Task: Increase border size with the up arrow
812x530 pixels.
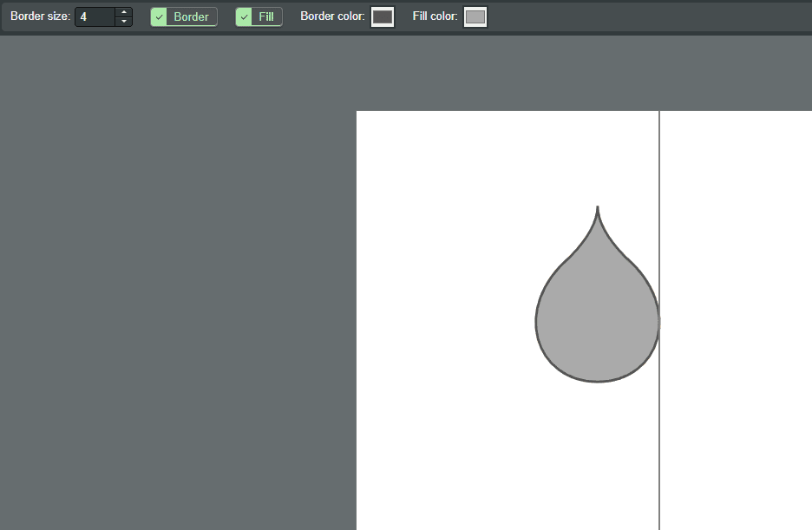Action: [124, 12]
